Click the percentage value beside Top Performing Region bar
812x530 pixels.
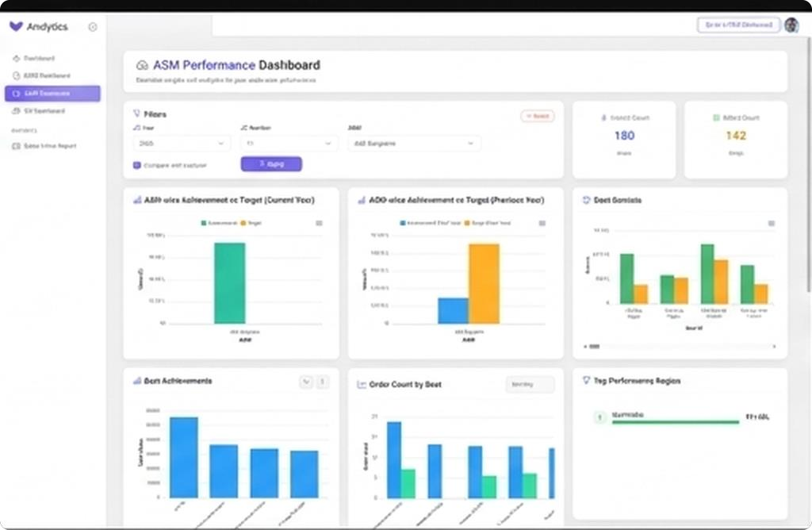pyautogui.click(x=757, y=417)
